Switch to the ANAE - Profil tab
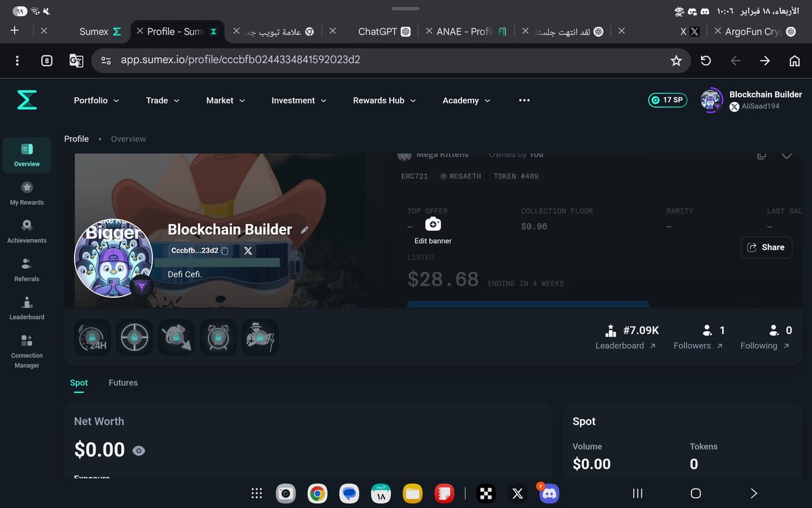This screenshot has width=812, height=508. click(x=472, y=31)
